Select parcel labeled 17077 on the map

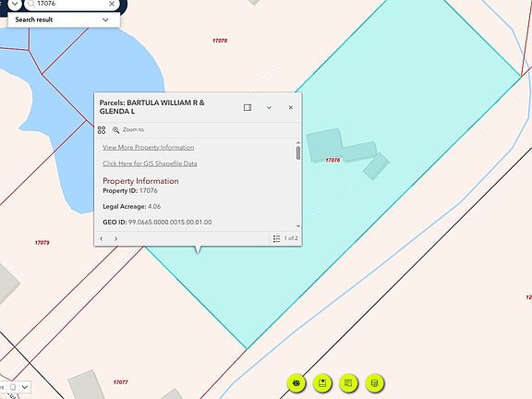tap(120, 382)
